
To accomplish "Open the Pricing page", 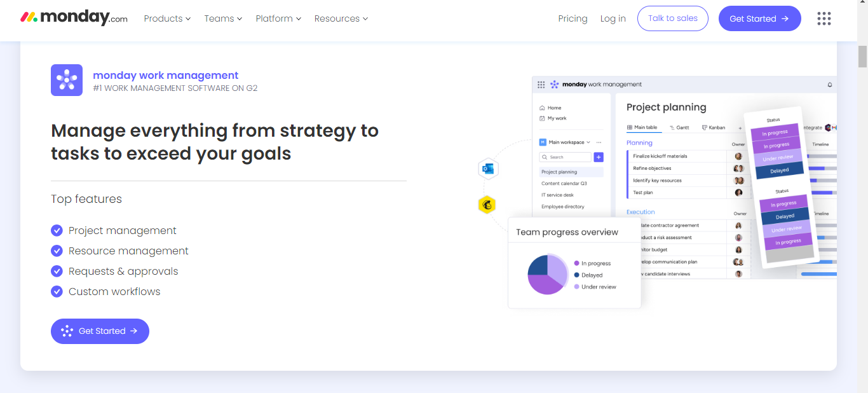I will (x=573, y=18).
